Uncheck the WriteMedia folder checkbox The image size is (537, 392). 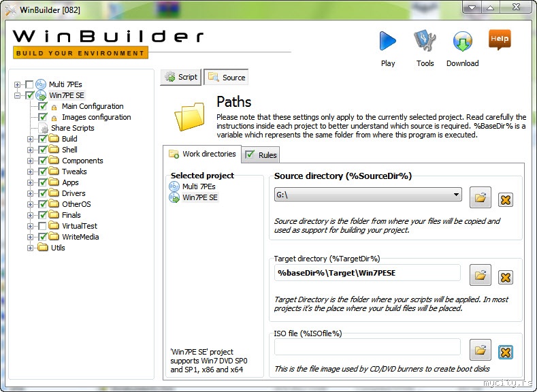(42, 237)
